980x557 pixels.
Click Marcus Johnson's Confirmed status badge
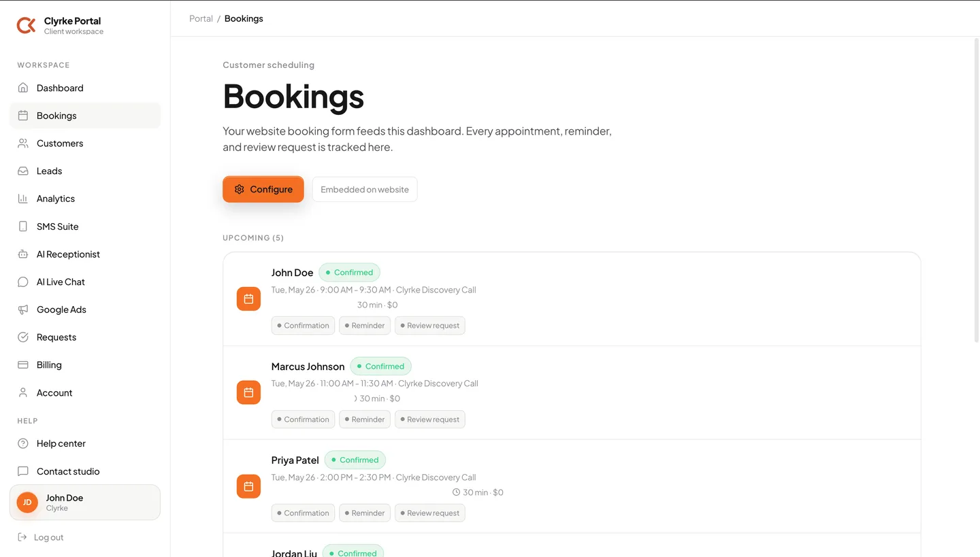tap(380, 367)
